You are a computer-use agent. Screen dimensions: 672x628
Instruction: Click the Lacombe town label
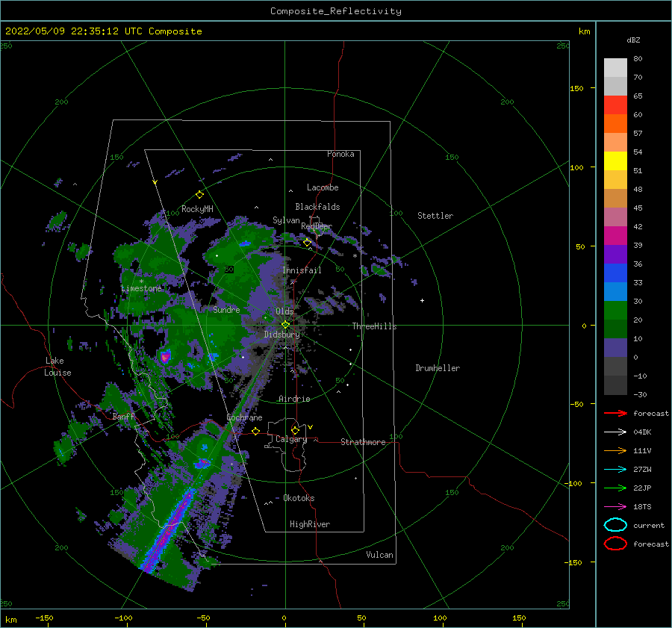pyautogui.click(x=323, y=187)
